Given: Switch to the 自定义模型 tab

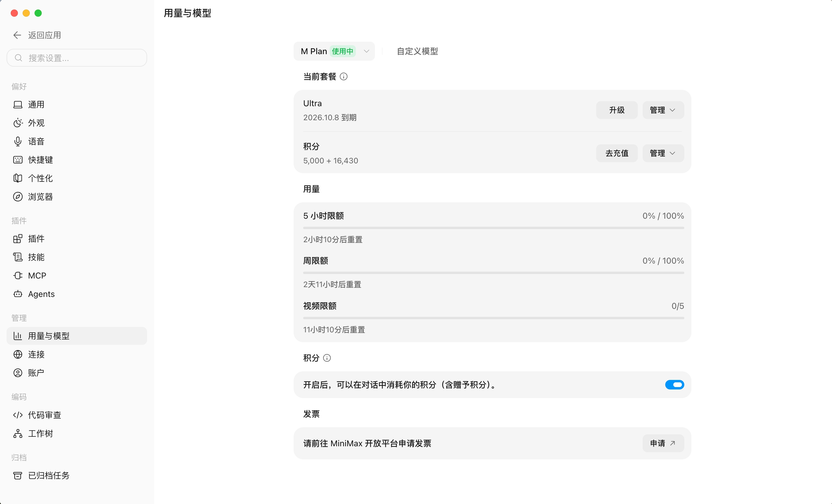Looking at the screenshot, I should click(x=417, y=51).
